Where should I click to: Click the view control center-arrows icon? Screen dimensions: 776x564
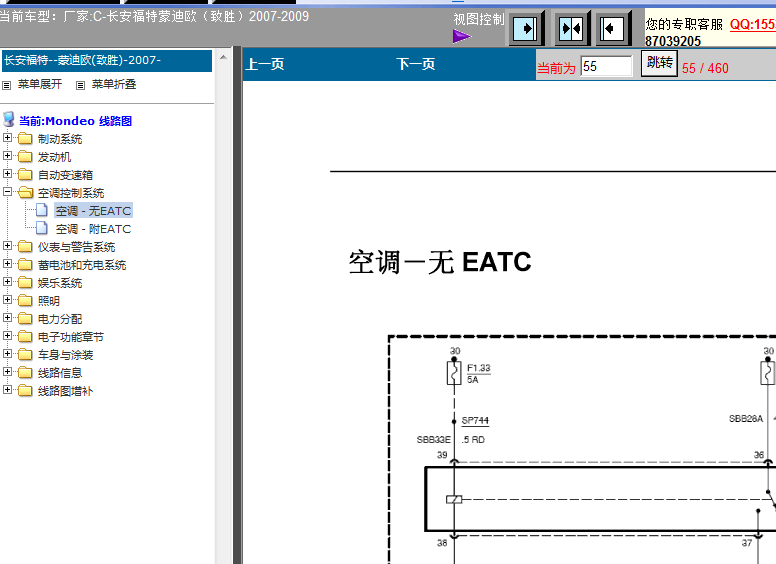pos(571,29)
